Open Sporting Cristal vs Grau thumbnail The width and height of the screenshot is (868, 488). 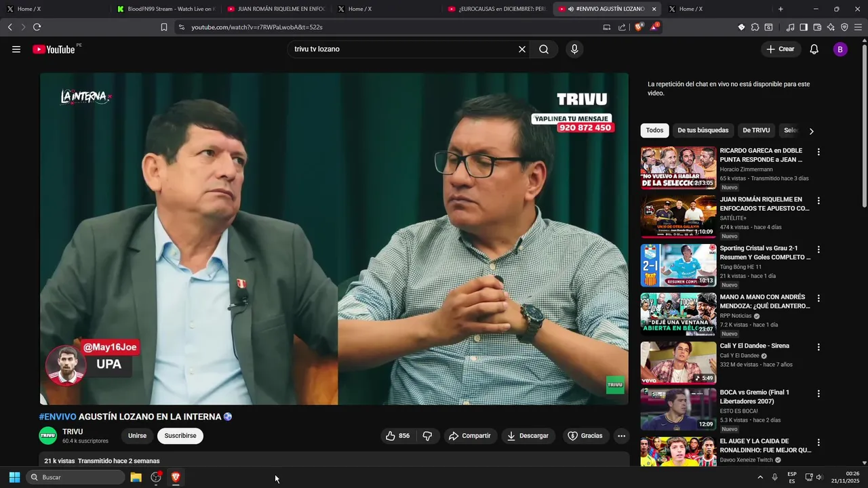point(678,266)
